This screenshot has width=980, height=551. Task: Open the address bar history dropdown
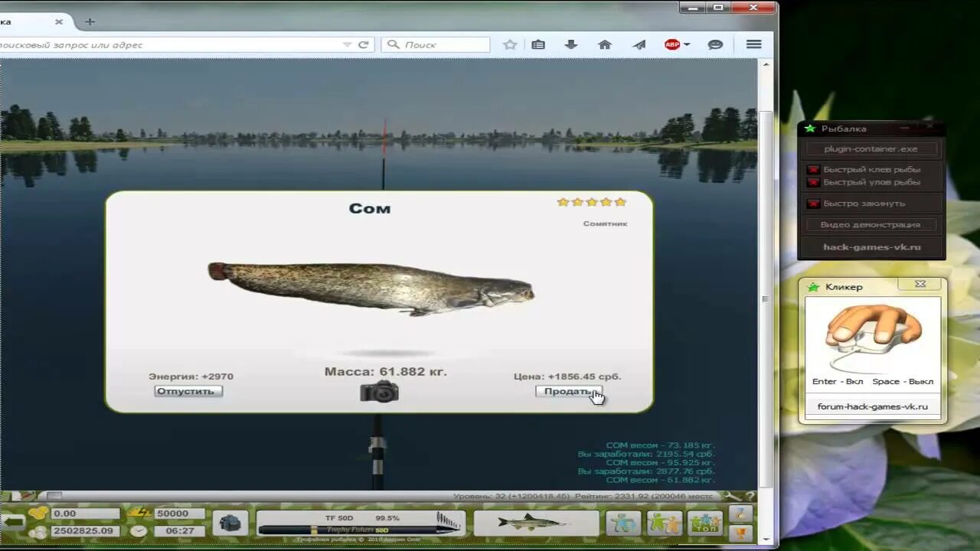[x=348, y=45]
